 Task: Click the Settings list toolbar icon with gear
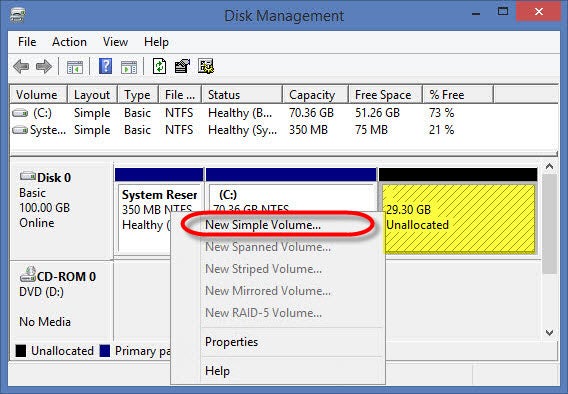[206, 67]
